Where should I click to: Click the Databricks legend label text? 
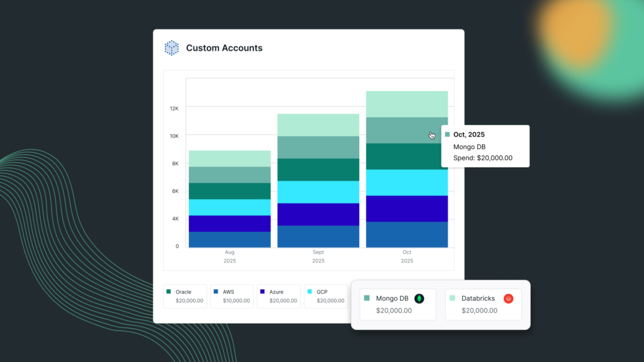(x=478, y=299)
